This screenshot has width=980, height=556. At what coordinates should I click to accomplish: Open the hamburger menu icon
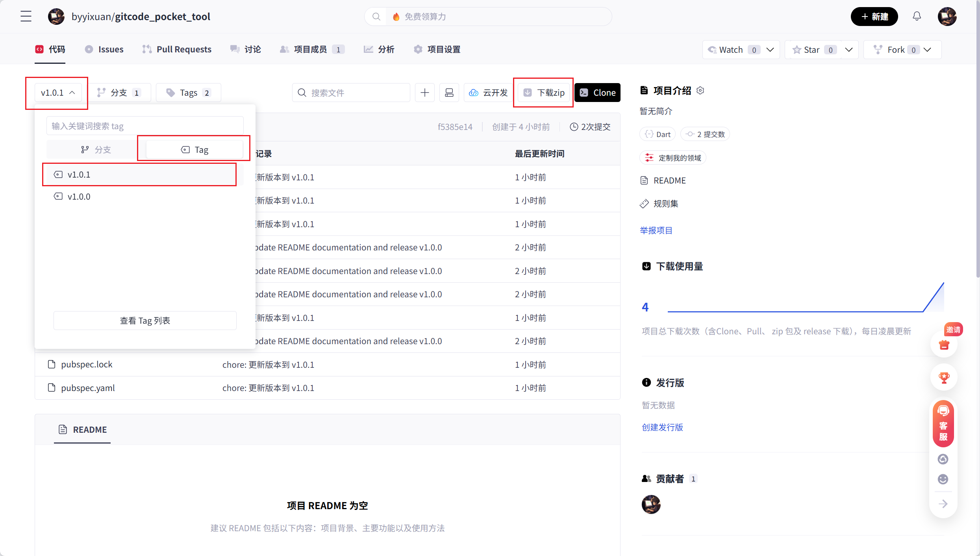tap(26, 17)
